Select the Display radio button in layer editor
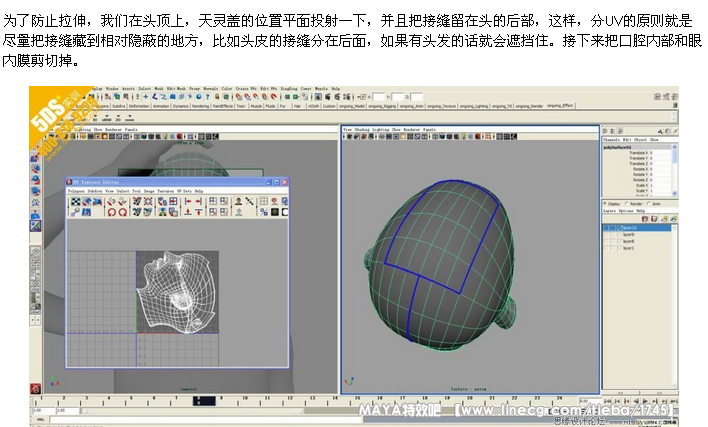 click(x=605, y=203)
